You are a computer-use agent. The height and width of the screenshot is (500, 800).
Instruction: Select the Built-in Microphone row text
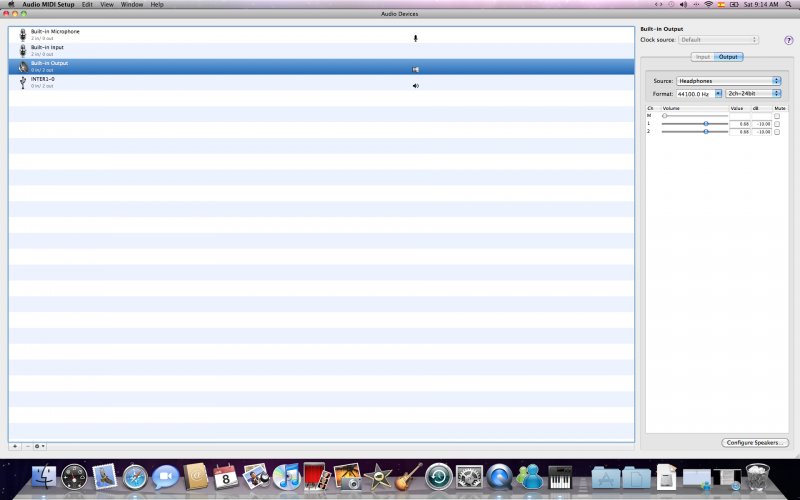click(55, 32)
